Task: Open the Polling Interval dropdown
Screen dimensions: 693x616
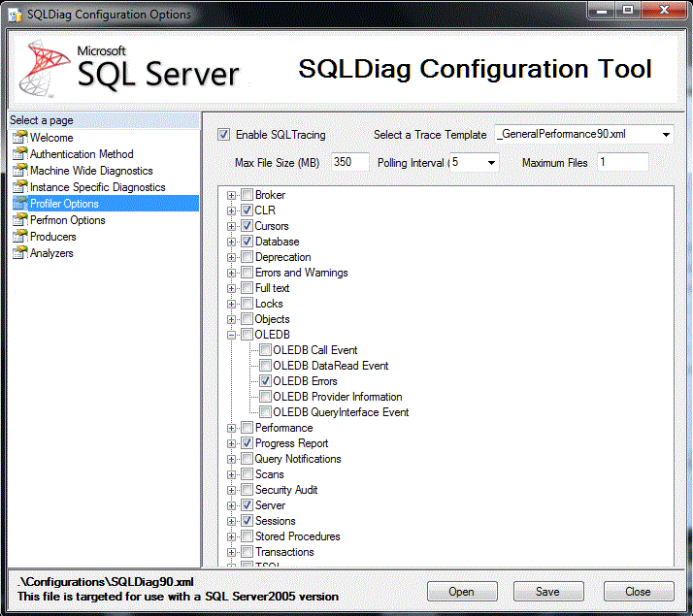Action: [491, 163]
